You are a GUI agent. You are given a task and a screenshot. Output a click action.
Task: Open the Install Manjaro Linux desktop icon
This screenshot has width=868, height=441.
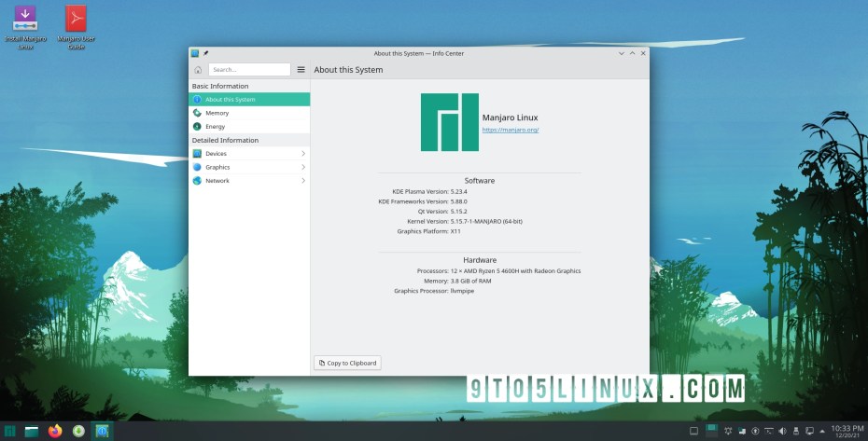point(25,27)
